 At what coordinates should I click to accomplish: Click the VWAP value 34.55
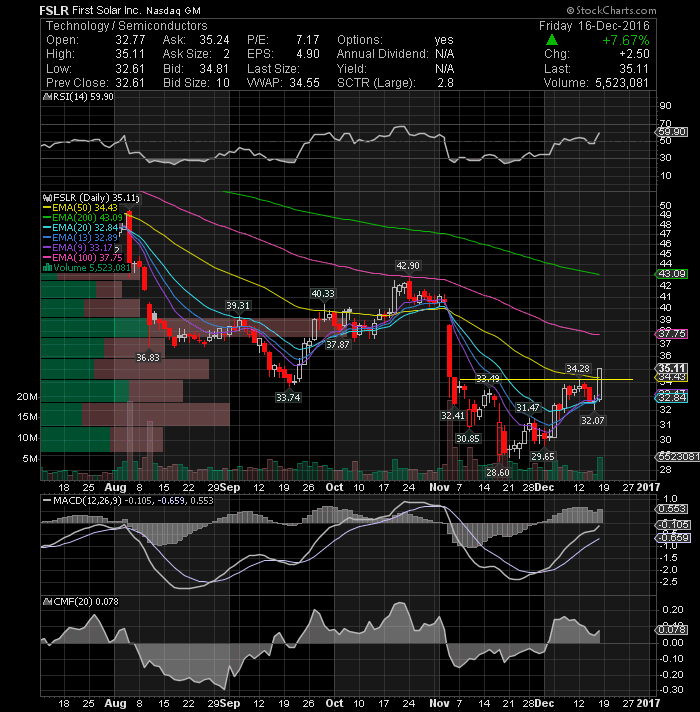coord(304,83)
